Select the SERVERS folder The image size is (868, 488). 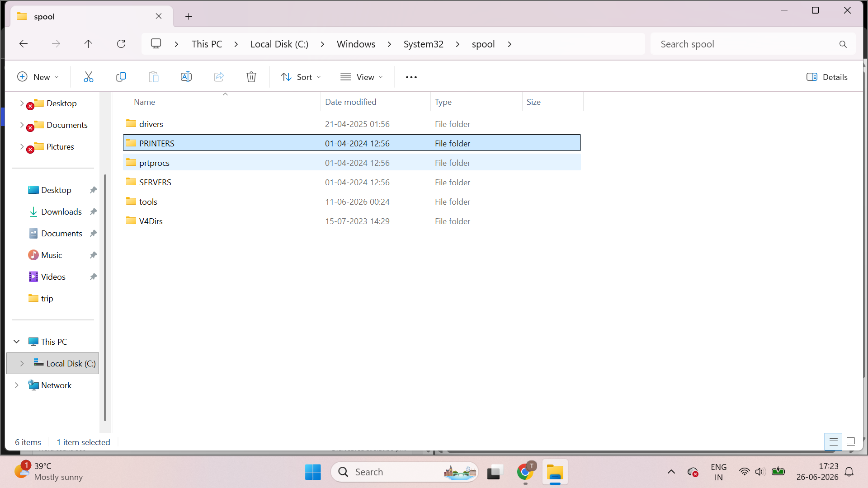point(352,182)
